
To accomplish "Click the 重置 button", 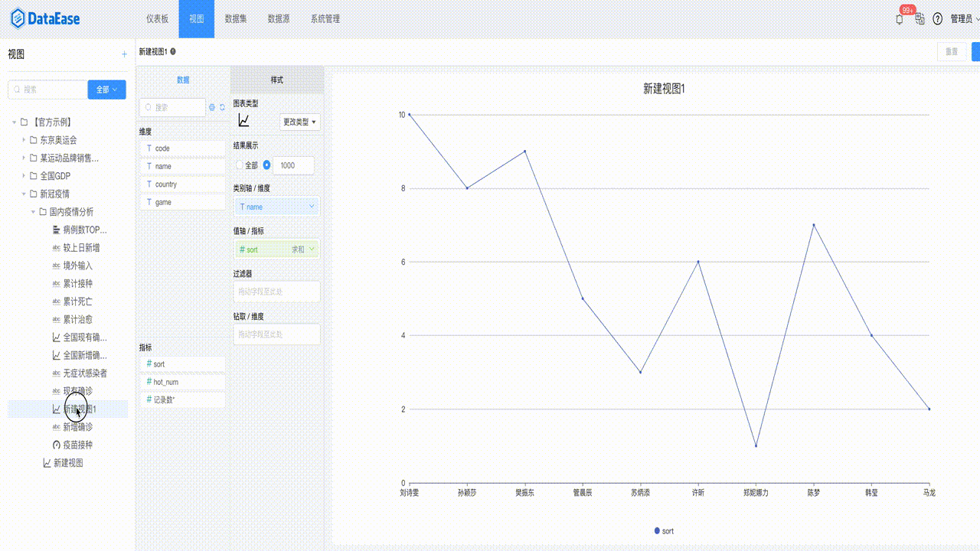I will coord(952,51).
